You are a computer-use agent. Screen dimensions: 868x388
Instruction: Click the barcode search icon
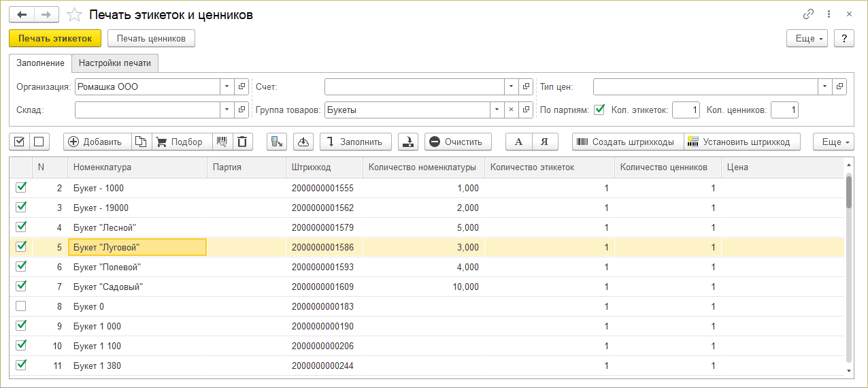pyautogui.click(x=222, y=142)
